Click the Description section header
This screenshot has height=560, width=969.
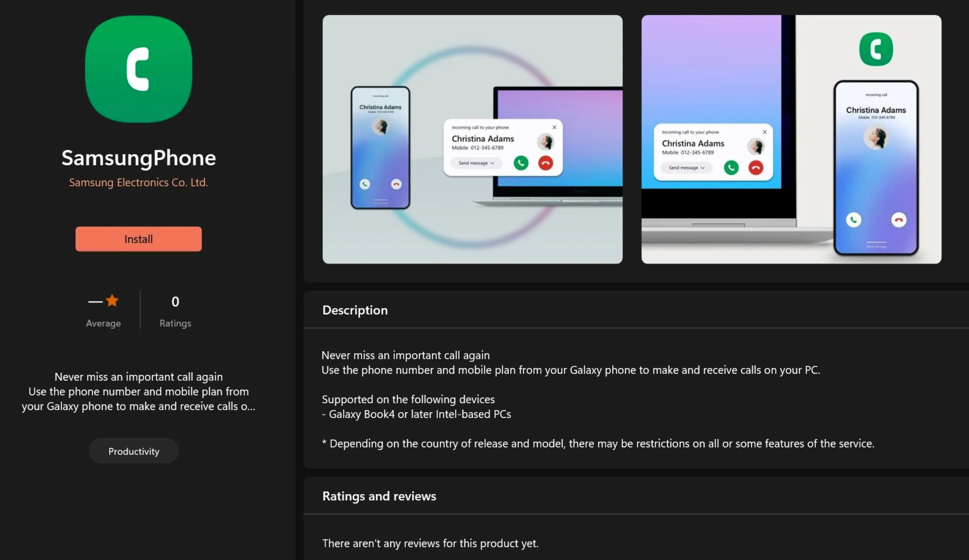click(x=355, y=310)
